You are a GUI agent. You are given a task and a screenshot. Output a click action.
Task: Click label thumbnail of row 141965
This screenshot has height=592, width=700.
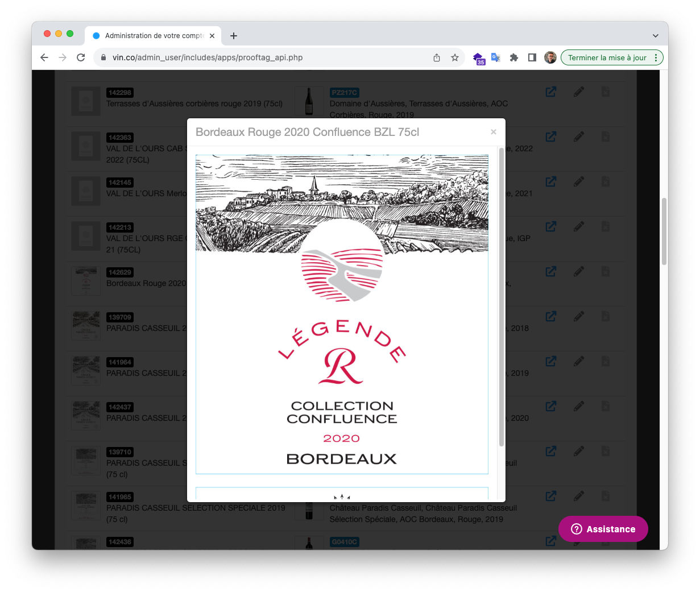point(86,506)
